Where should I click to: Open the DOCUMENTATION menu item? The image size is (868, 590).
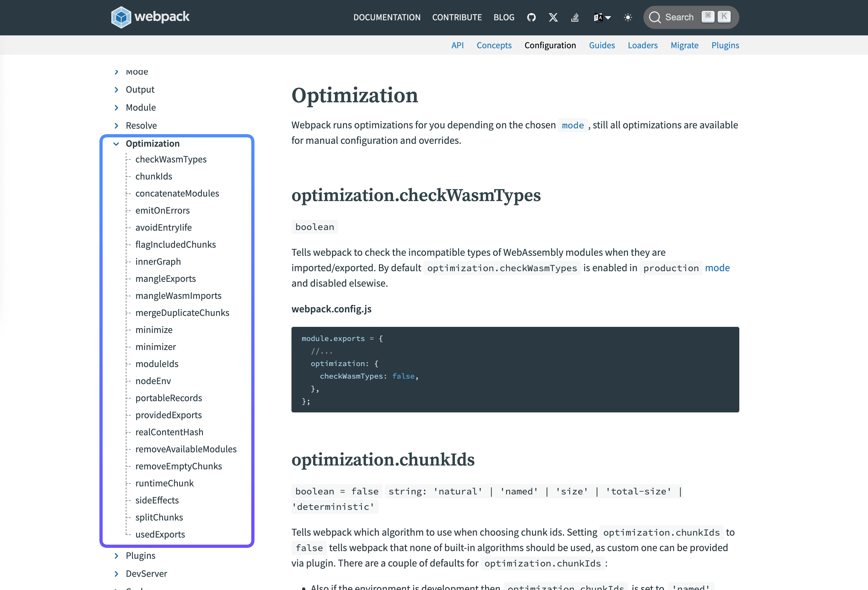point(387,17)
